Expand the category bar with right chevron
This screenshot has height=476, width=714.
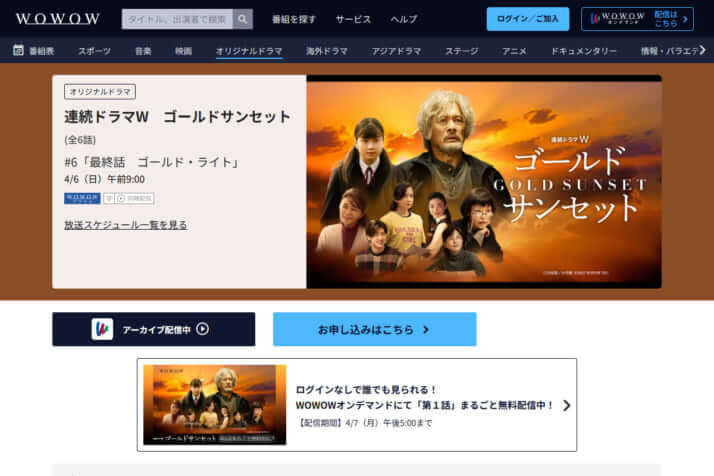(703, 50)
